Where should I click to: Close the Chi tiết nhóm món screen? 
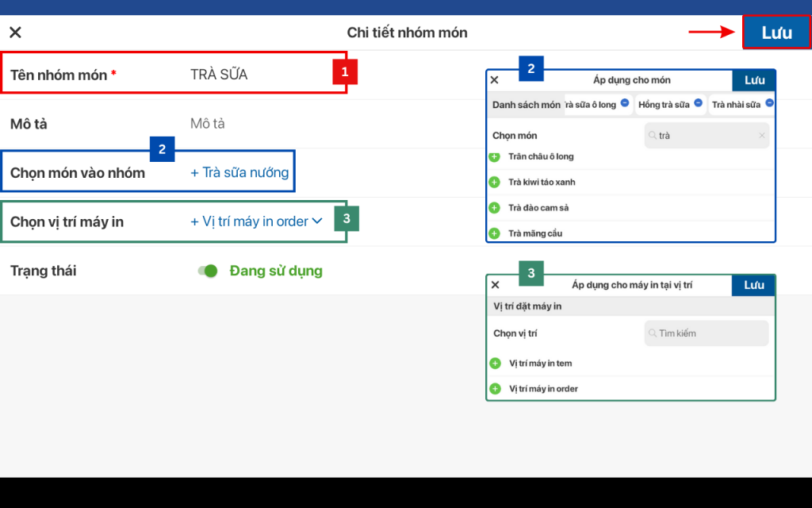click(x=15, y=33)
